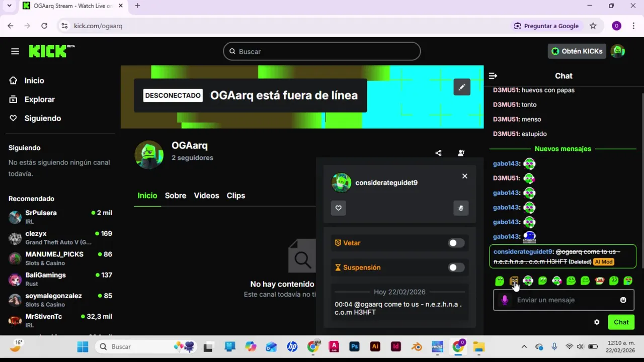Click Preguntar a Google chip

pos(546,26)
